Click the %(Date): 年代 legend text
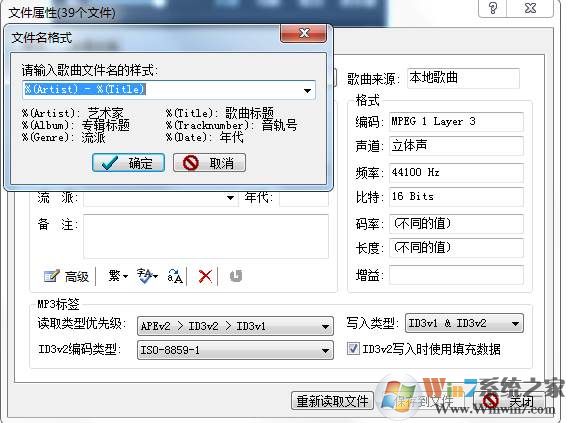The height and width of the screenshot is (423, 572). (x=204, y=137)
